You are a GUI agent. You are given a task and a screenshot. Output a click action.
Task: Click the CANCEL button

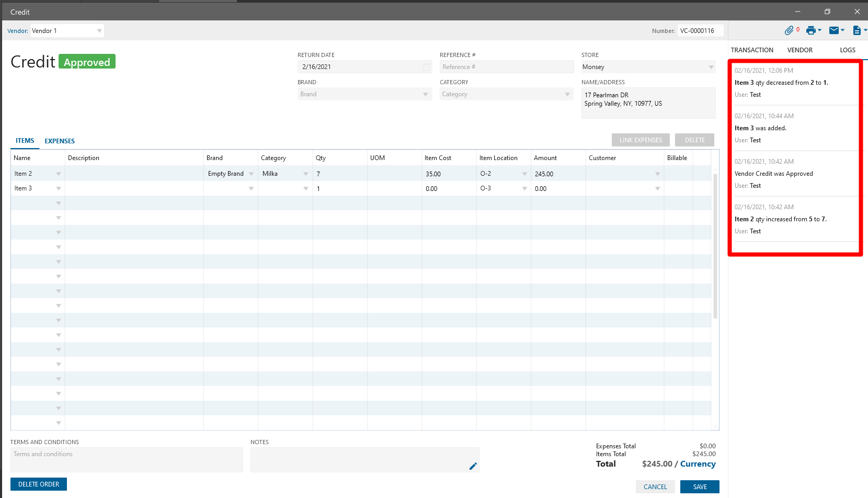[655, 487]
